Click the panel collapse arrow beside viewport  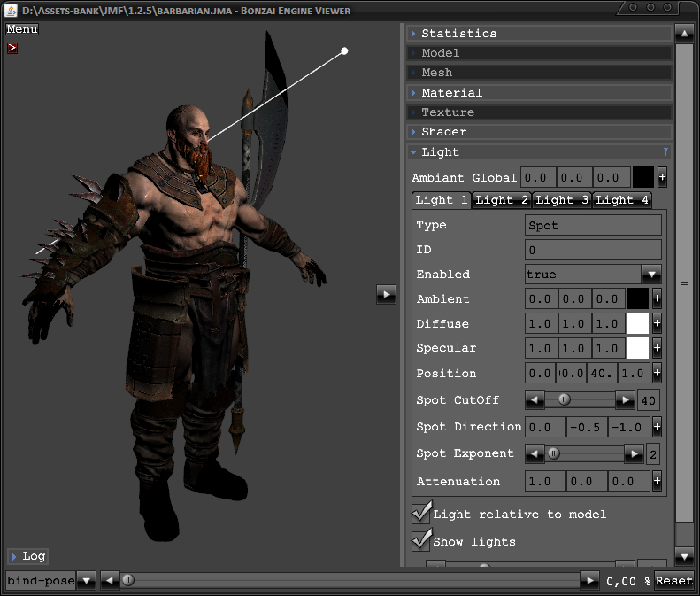(386, 294)
